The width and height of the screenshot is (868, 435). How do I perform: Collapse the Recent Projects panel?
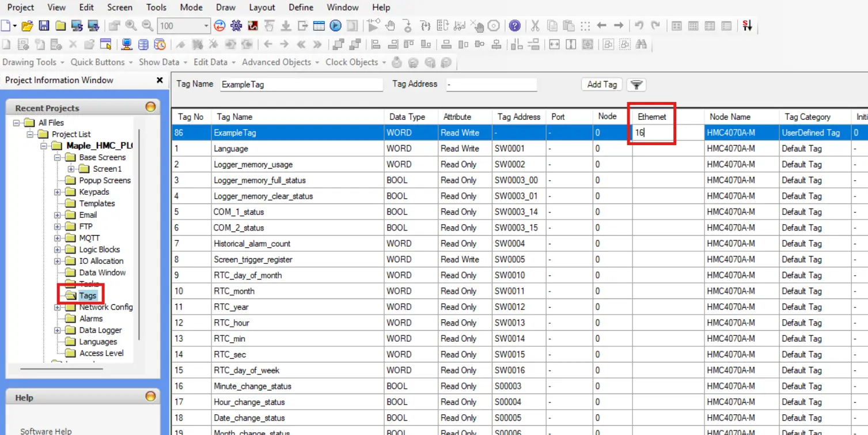[150, 107]
